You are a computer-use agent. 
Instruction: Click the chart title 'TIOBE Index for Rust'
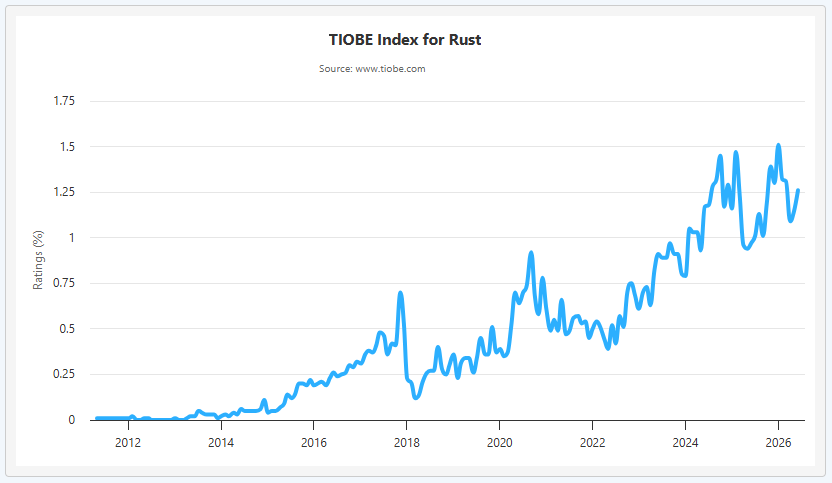(x=405, y=40)
